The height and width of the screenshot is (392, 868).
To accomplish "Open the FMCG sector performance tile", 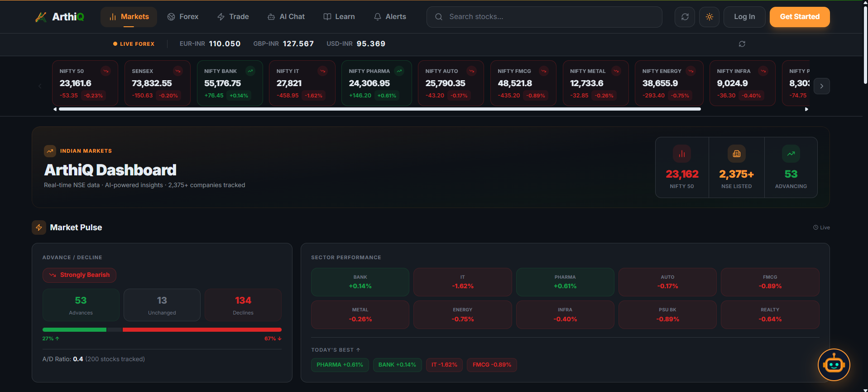I will (x=770, y=282).
